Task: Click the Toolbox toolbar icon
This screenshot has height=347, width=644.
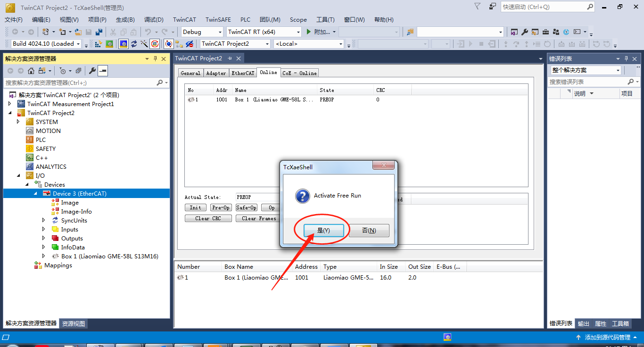Action: coord(545,32)
